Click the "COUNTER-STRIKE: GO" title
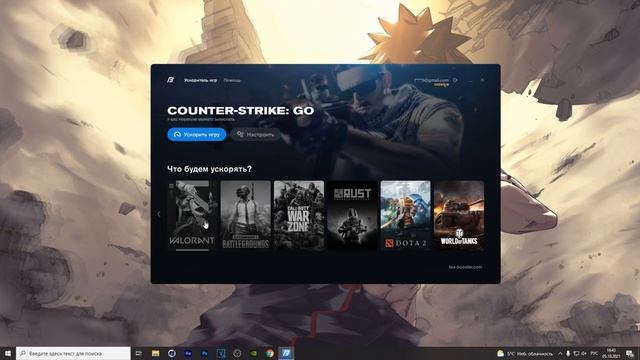The width and height of the screenshot is (640, 360). point(241,111)
